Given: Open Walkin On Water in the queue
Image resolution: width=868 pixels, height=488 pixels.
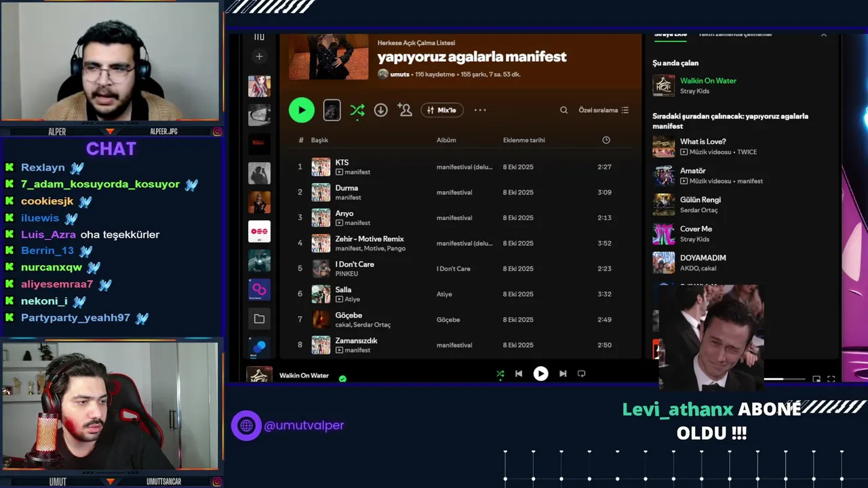Looking at the screenshot, I should coord(708,81).
